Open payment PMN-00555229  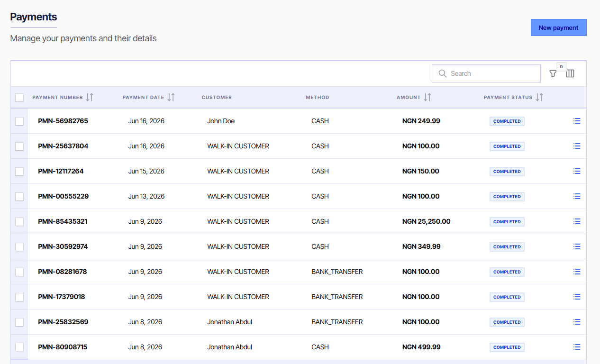(63, 196)
